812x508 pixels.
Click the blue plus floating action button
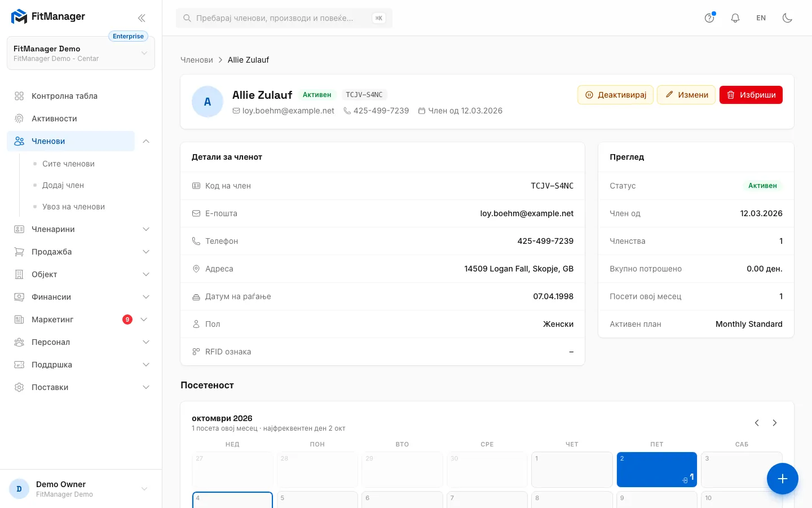pos(782,479)
